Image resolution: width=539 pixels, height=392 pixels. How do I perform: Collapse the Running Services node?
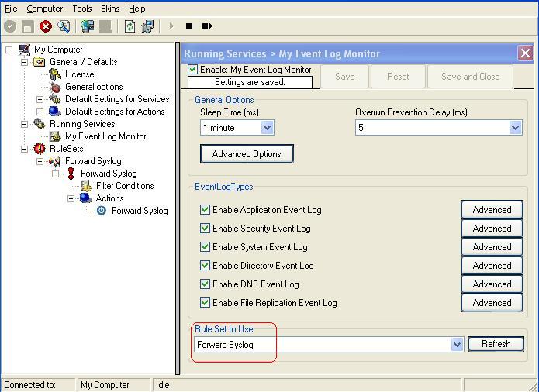(x=24, y=124)
